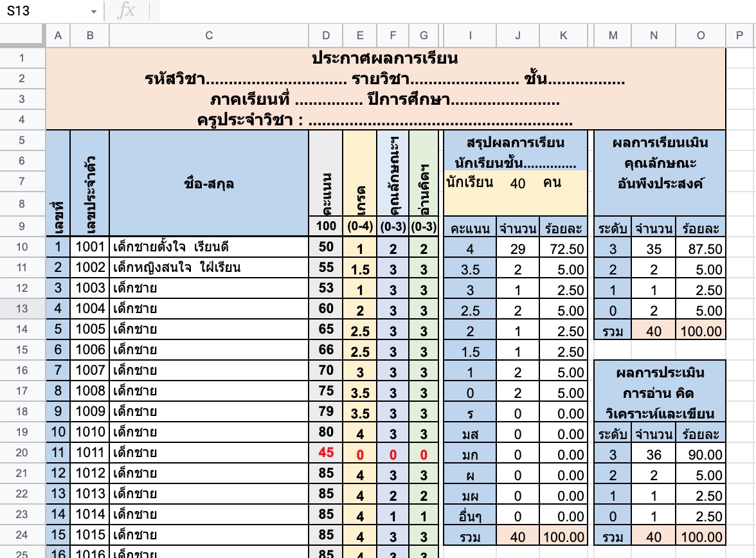Click the สรุปผลการเรียน summary heading
This screenshot has height=558, width=756.
[516, 143]
